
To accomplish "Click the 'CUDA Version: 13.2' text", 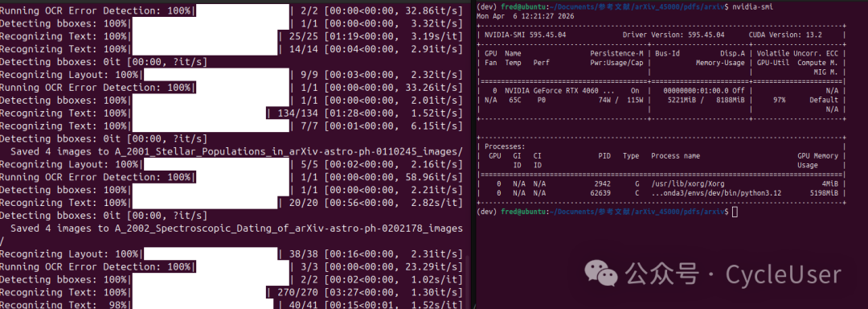I will pyautogui.click(x=785, y=35).
